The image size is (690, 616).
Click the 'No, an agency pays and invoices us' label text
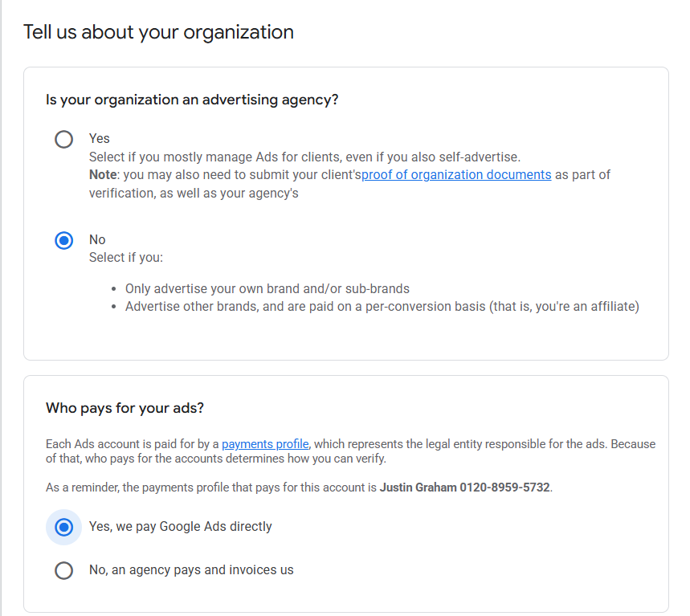pos(191,570)
